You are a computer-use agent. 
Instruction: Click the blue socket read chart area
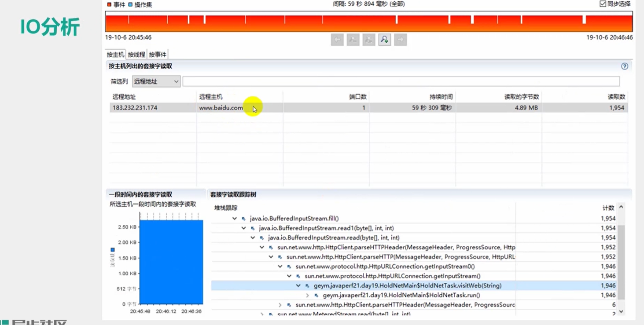[171, 262]
